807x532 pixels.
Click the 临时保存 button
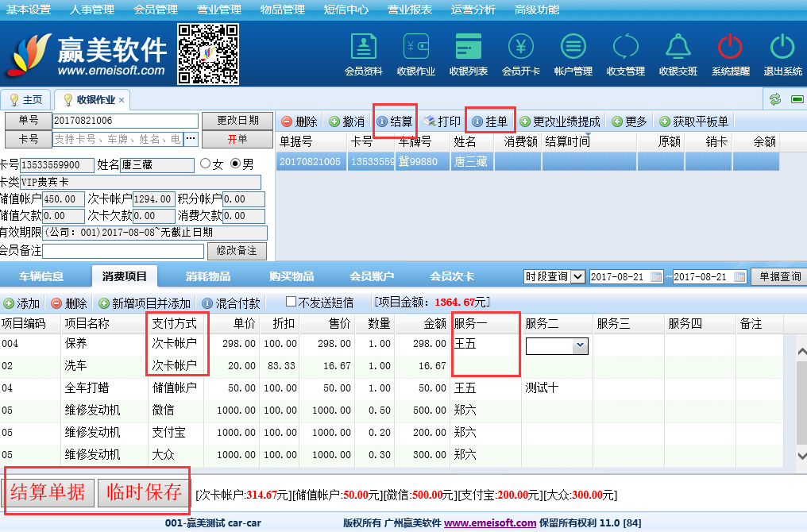pyautogui.click(x=144, y=492)
